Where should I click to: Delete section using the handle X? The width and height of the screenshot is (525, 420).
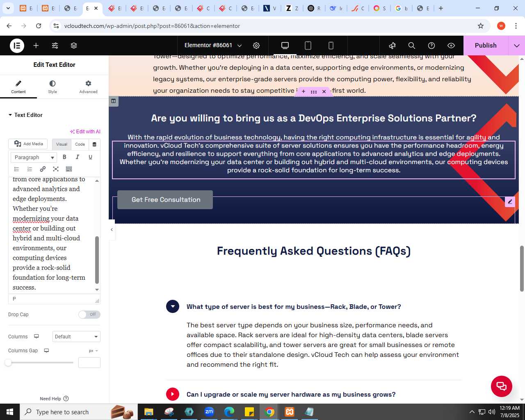(324, 91)
